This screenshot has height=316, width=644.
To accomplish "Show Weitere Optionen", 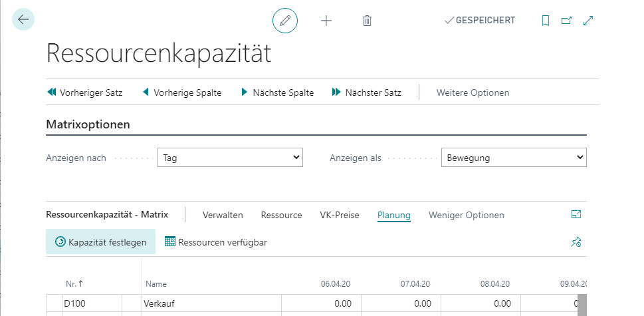I will pyautogui.click(x=473, y=92).
